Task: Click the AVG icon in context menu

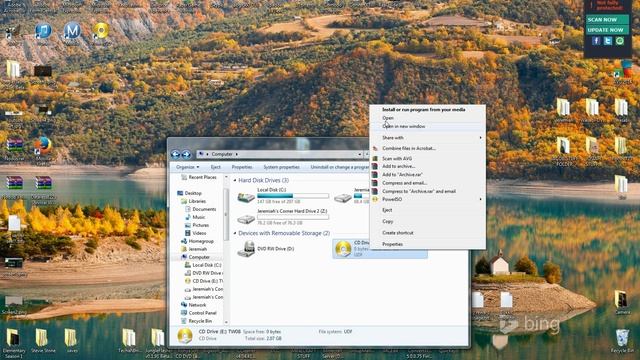Action: click(375, 158)
